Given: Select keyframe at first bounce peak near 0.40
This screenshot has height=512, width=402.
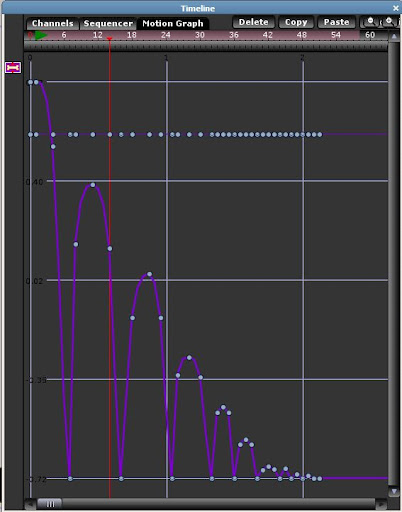Looking at the screenshot, I should (93, 185).
